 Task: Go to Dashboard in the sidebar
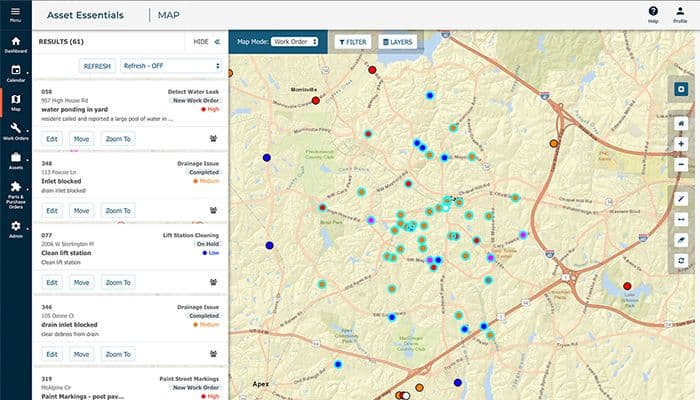[15, 44]
